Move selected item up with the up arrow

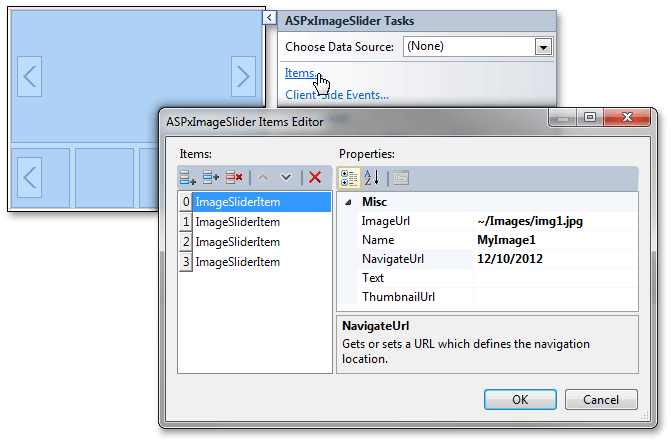(x=263, y=177)
